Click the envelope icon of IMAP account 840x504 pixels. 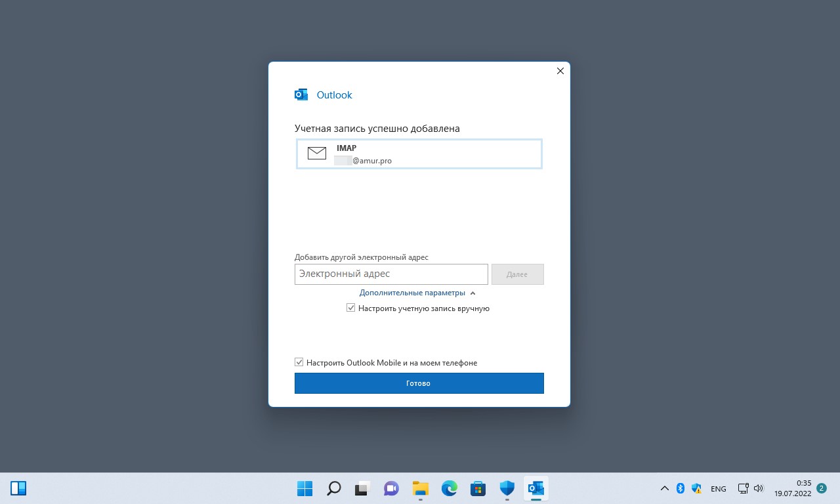pos(317,154)
